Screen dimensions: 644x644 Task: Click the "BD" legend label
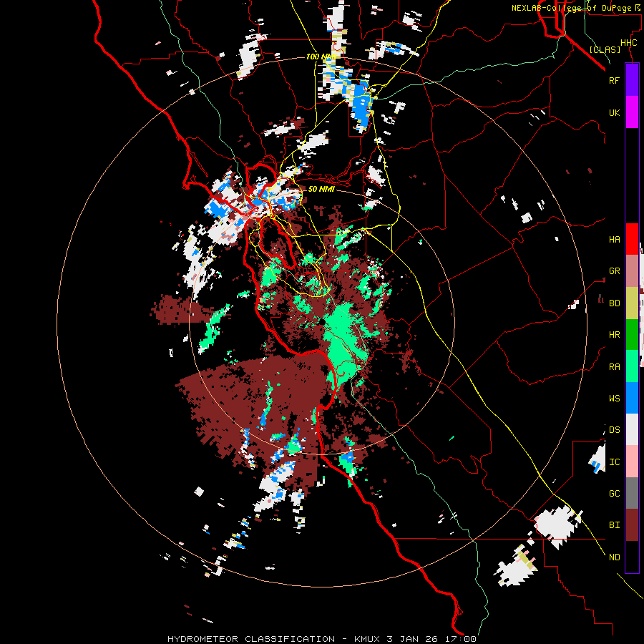[614, 303]
